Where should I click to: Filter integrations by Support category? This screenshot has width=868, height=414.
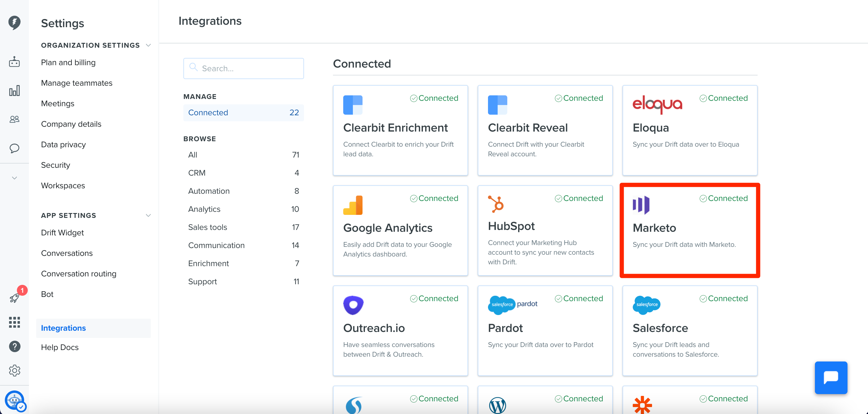[243, 282]
